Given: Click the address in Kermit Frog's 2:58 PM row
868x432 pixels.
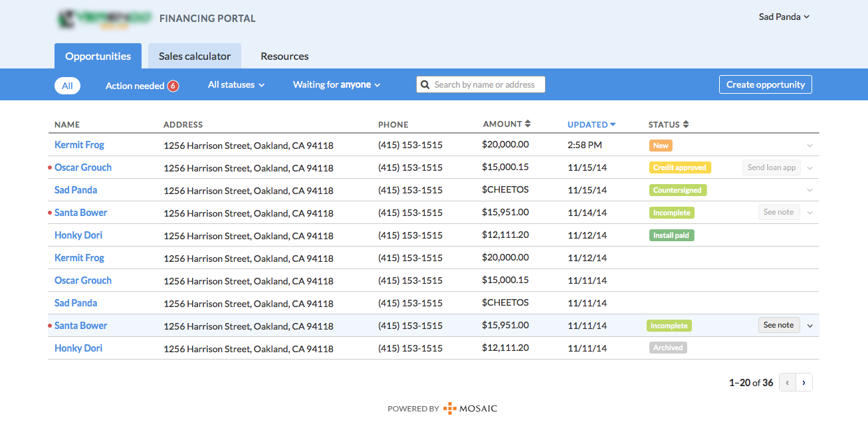Looking at the screenshot, I should tap(249, 146).
